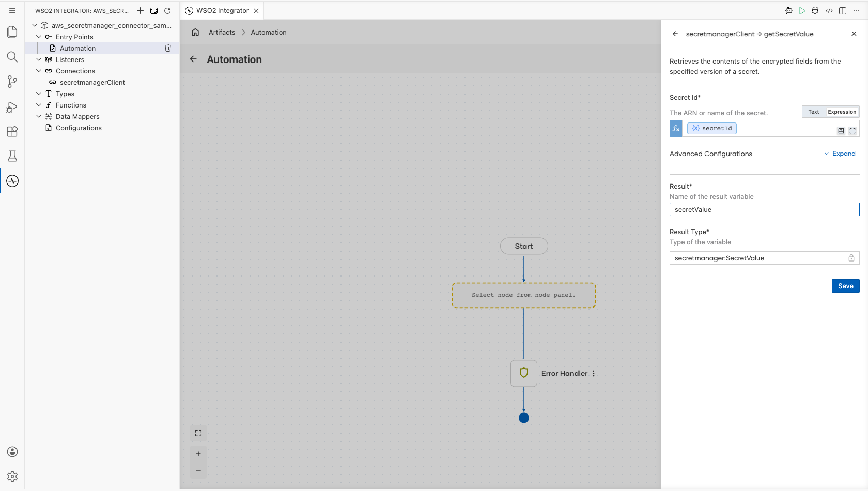
Task: Open the Search view icon
Action: (12, 57)
